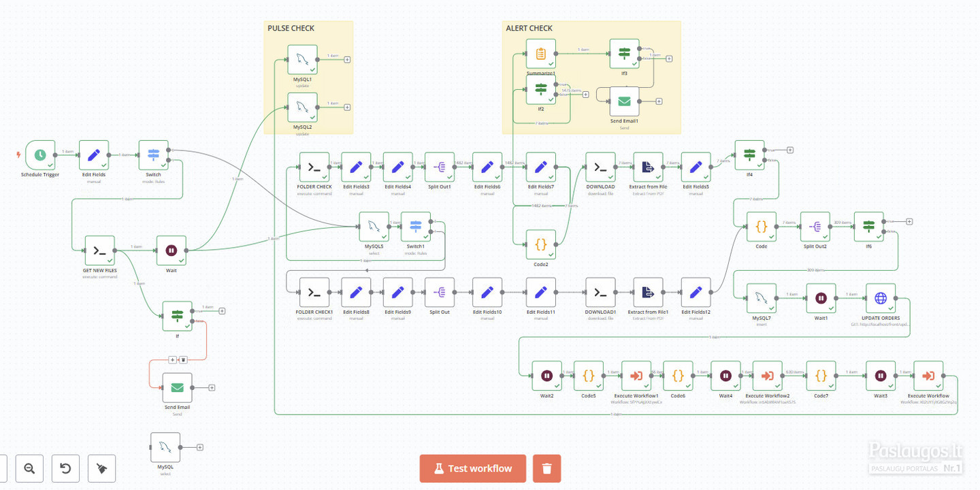Click the trash delete button beside Test workflow
This screenshot has height=490, width=980.
pos(546,468)
